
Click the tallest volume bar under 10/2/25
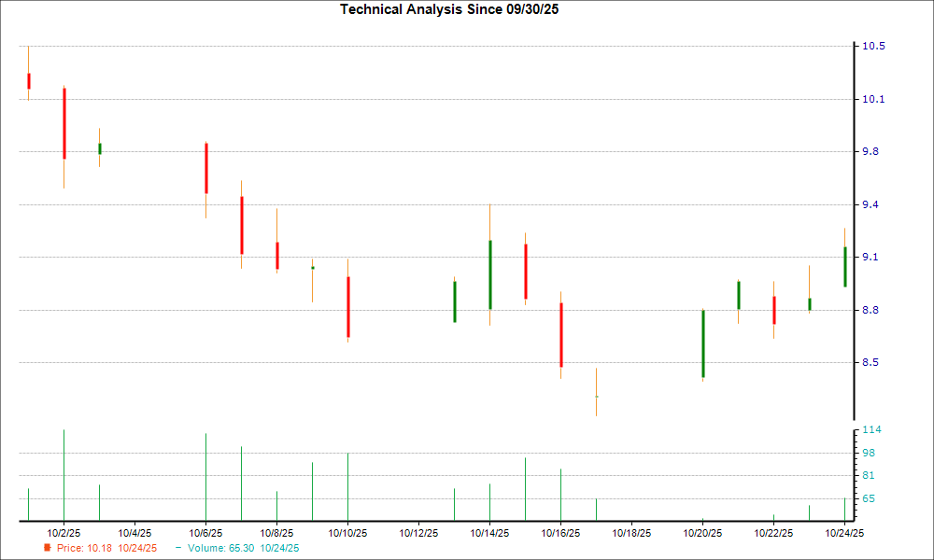click(x=64, y=471)
